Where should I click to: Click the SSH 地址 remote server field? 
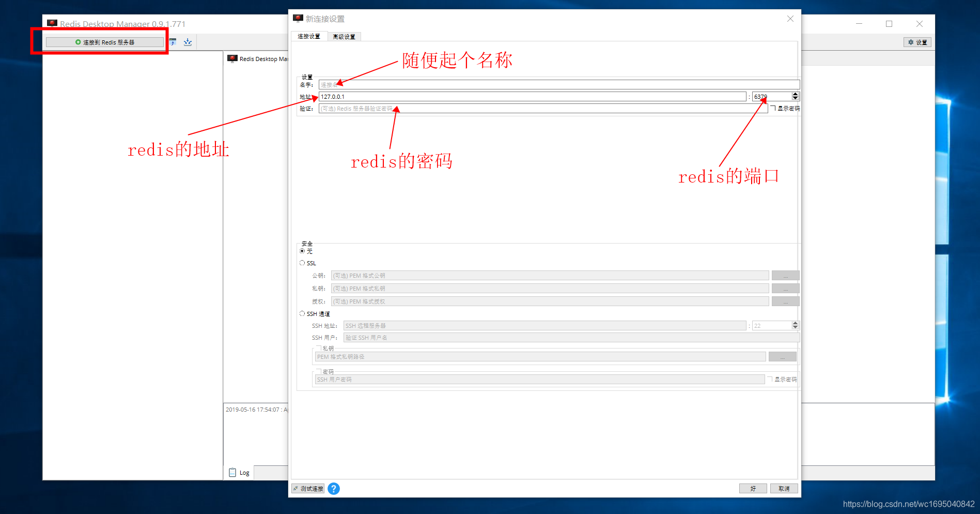coord(545,326)
